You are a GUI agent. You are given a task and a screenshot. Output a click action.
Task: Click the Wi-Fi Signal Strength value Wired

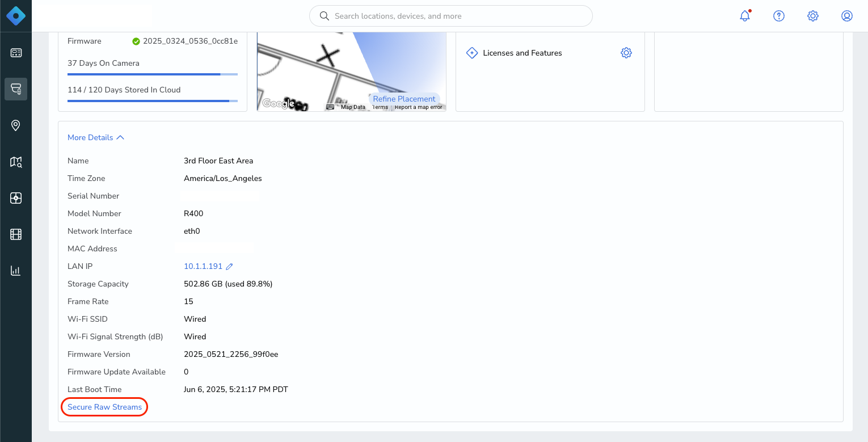(x=195, y=336)
